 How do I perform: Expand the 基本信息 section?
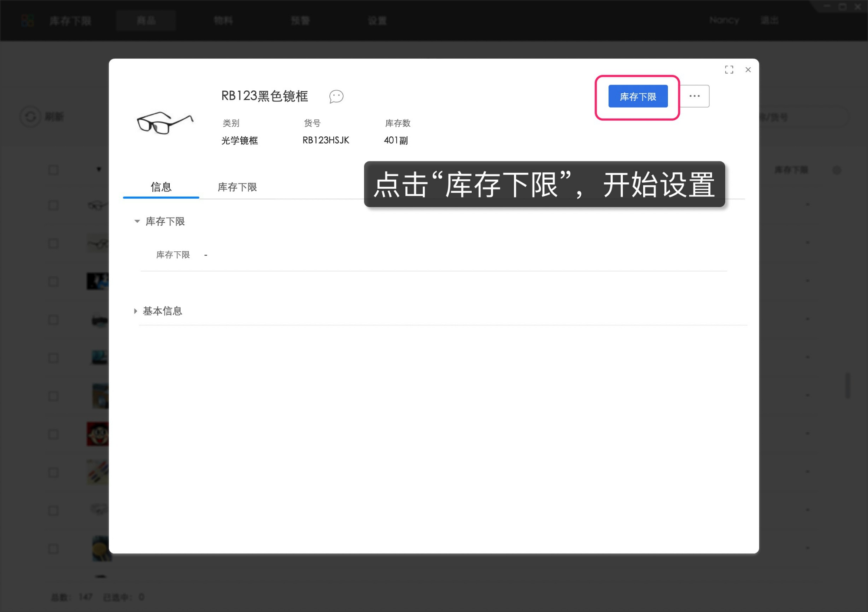136,311
